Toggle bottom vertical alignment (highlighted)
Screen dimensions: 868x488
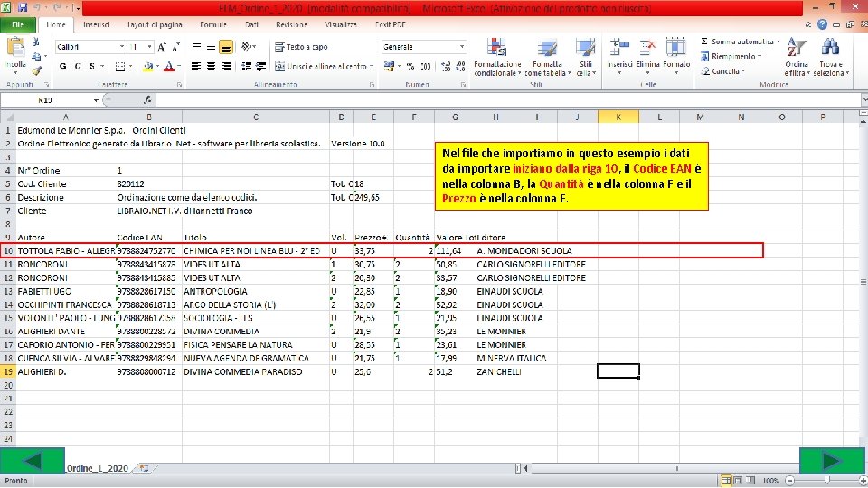226,48
